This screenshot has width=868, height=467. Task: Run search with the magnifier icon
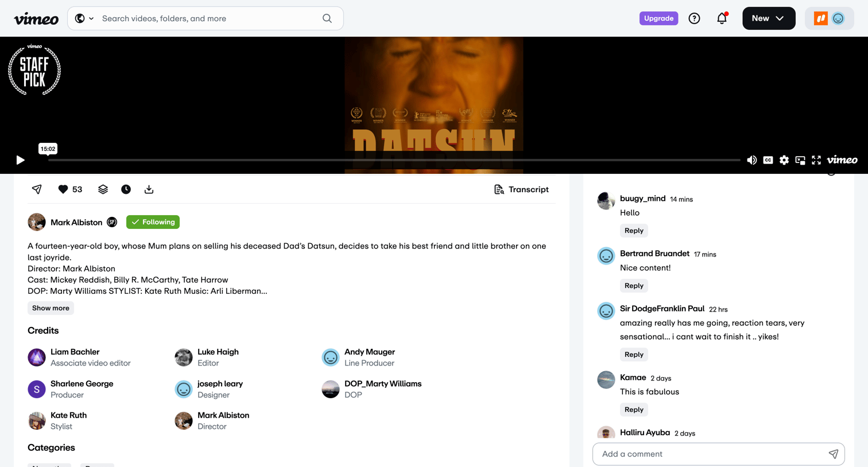click(x=327, y=18)
